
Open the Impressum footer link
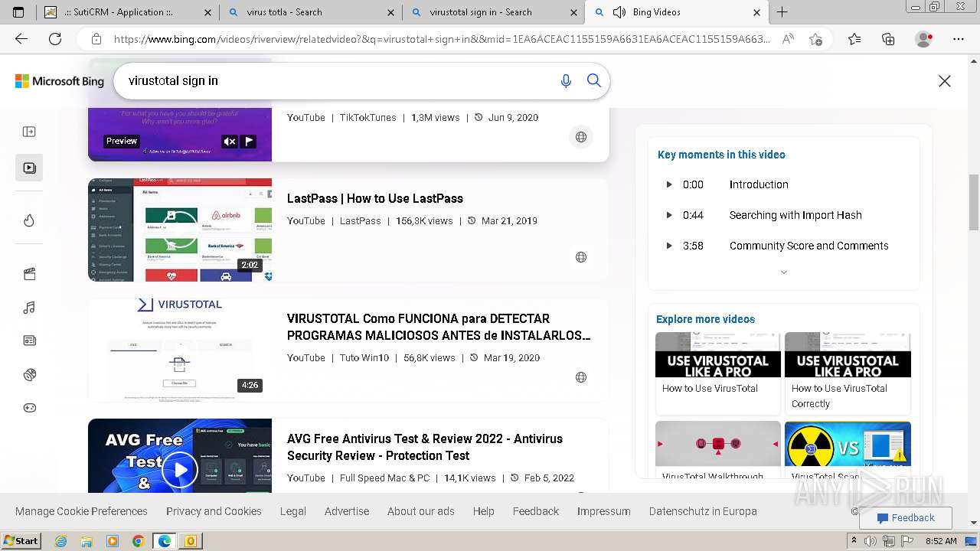[x=604, y=511]
